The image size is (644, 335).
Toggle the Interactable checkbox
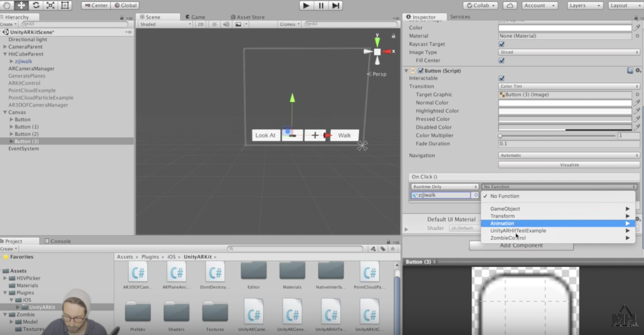[501, 78]
